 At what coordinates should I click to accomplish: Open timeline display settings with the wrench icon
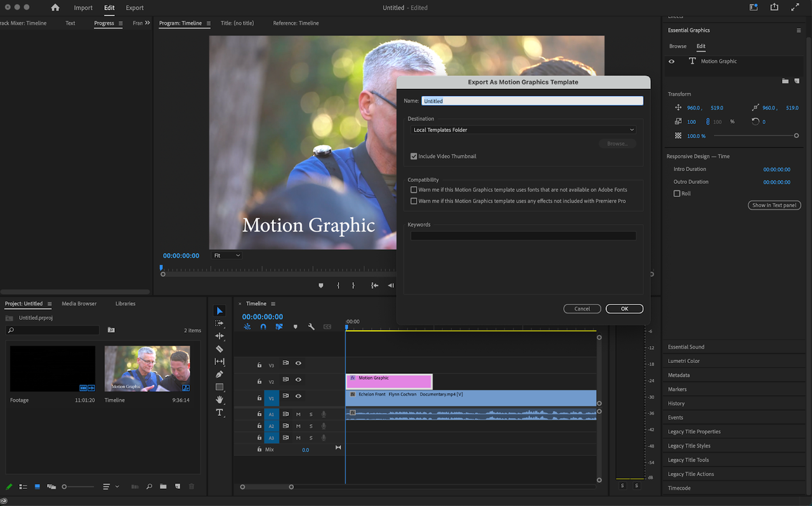[311, 326]
